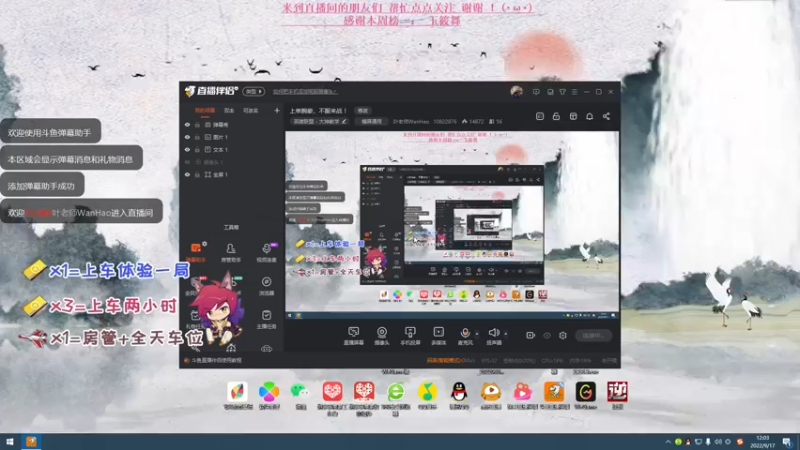Toggle the lock on 文本 1 source
The height and width of the screenshot is (450, 800).
coord(197,149)
